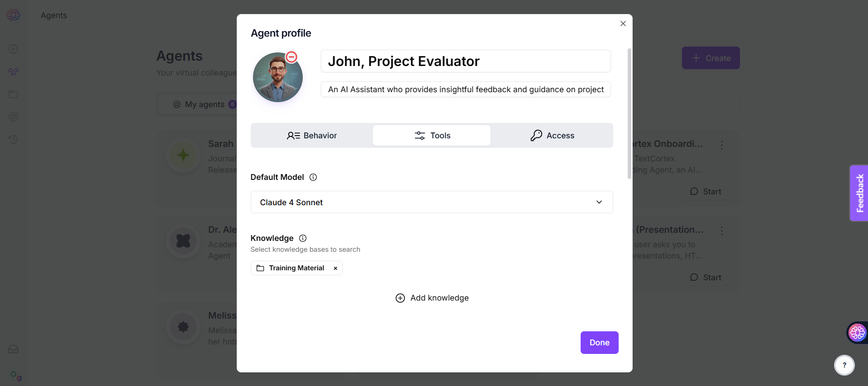Select the Tools tab
The width and height of the screenshot is (868, 386).
tap(432, 136)
